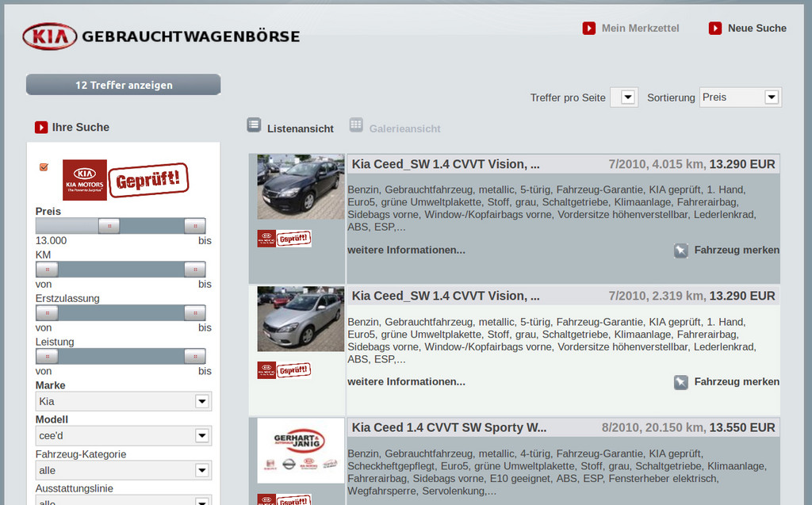Click the 13.550 EUR price text
This screenshot has height=505, width=812.
tap(742, 427)
